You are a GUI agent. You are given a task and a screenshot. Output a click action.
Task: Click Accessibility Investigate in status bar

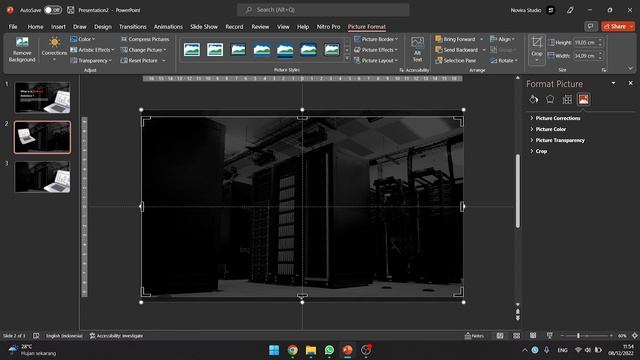tap(116, 336)
